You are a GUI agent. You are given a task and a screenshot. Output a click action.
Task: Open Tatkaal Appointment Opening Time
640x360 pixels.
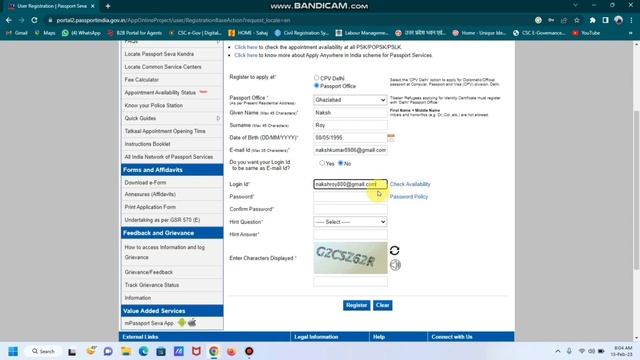click(165, 131)
